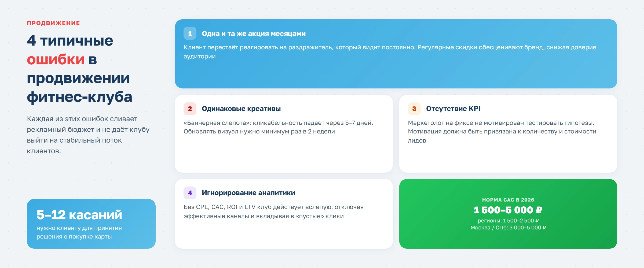Click the numbered badge 1 icon
The height and width of the screenshot is (268, 644).
pyautogui.click(x=190, y=34)
